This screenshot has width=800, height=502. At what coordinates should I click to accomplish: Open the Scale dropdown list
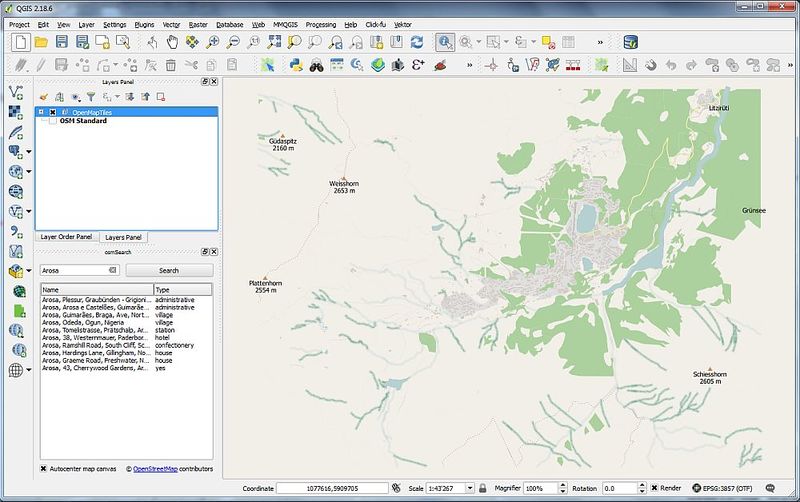[470, 488]
